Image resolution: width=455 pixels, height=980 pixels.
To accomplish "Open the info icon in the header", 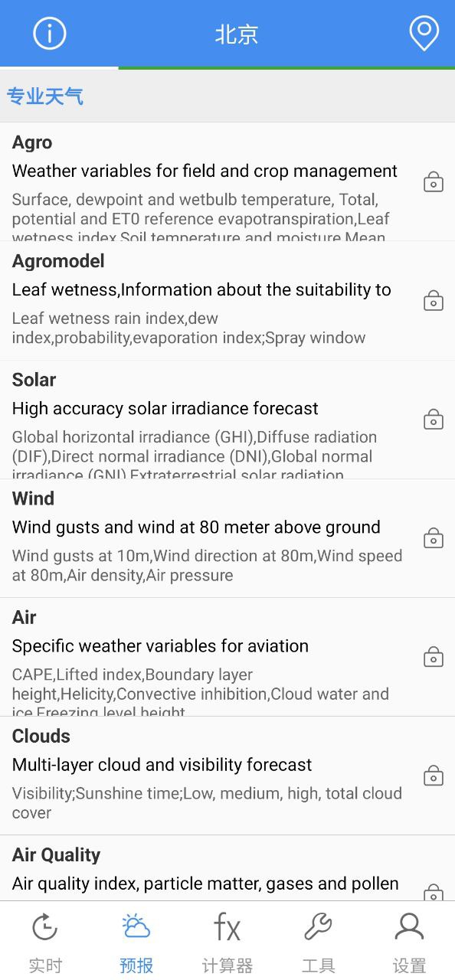I will click(x=50, y=34).
